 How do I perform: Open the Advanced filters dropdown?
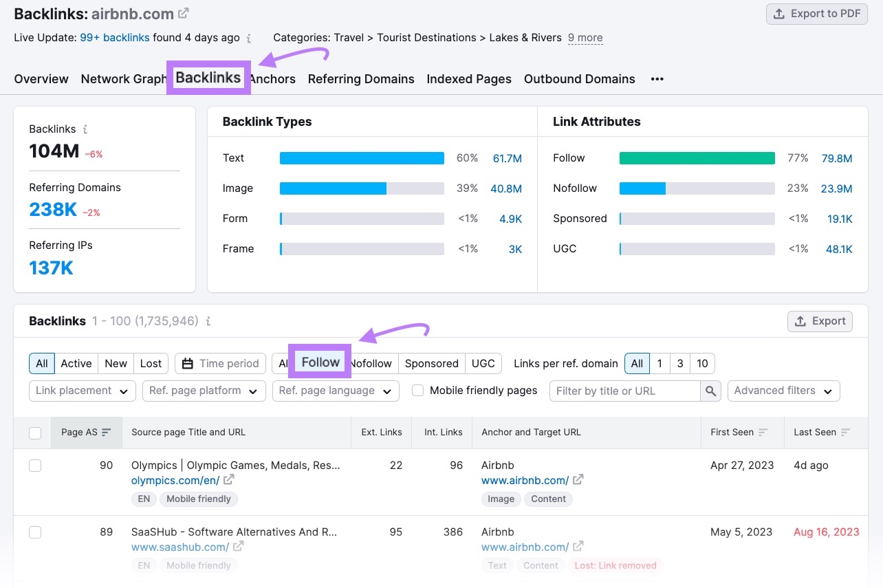coord(783,390)
